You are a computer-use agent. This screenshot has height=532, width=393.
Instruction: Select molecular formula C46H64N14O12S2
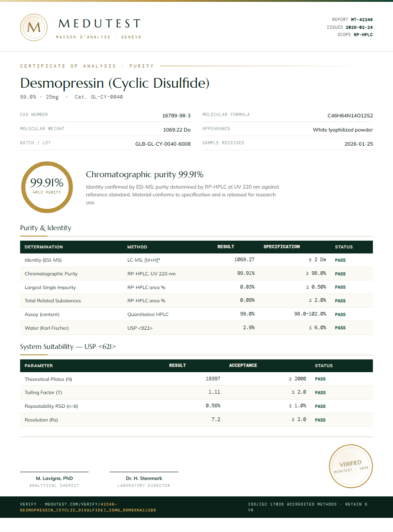click(x=350, y=116)
